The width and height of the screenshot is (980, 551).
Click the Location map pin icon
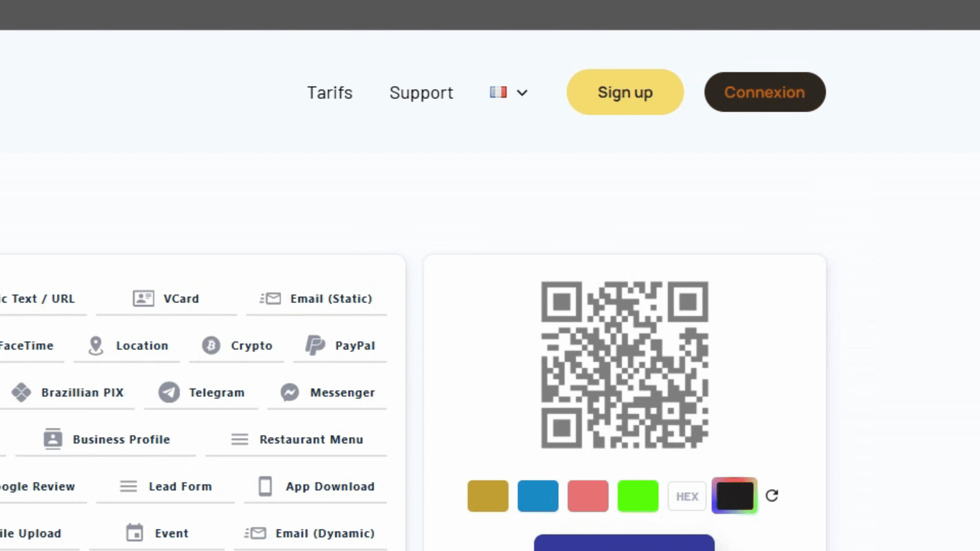(x=95, y=345)
